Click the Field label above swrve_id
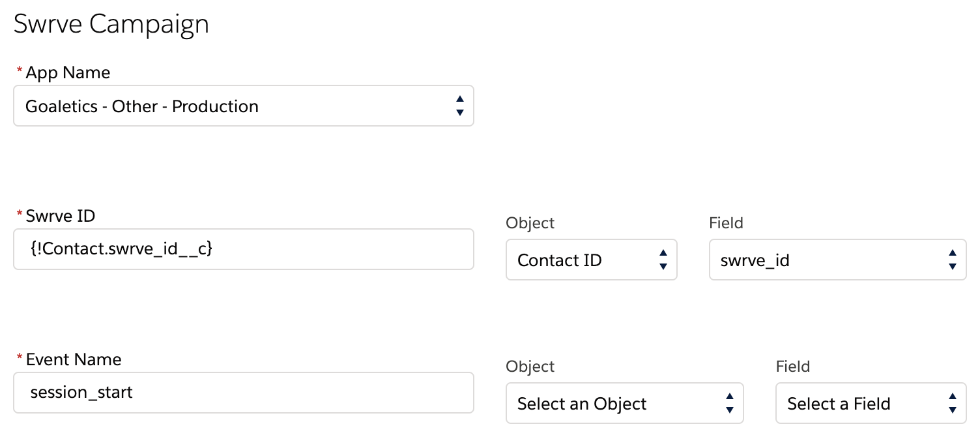This screenshot has height=437, width=980. click(727, 223)
